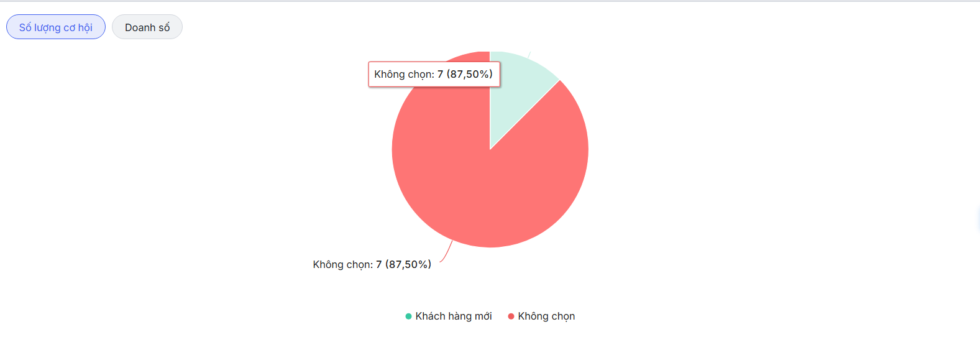Click the data label below the pie chart
Screen dimensions: 980x337
372,265
